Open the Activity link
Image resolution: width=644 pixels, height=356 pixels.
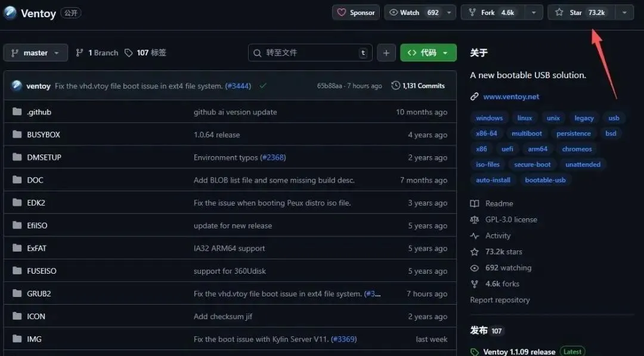491,236
